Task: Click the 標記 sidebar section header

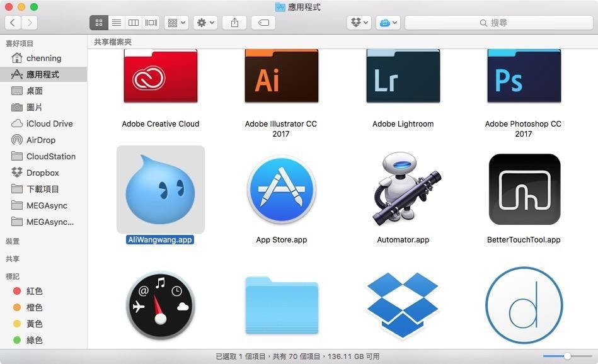Action: pos(13,276)
